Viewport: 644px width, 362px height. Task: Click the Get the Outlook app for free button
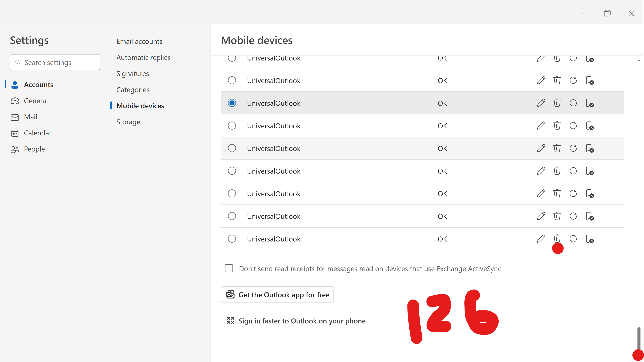point(277,295)
